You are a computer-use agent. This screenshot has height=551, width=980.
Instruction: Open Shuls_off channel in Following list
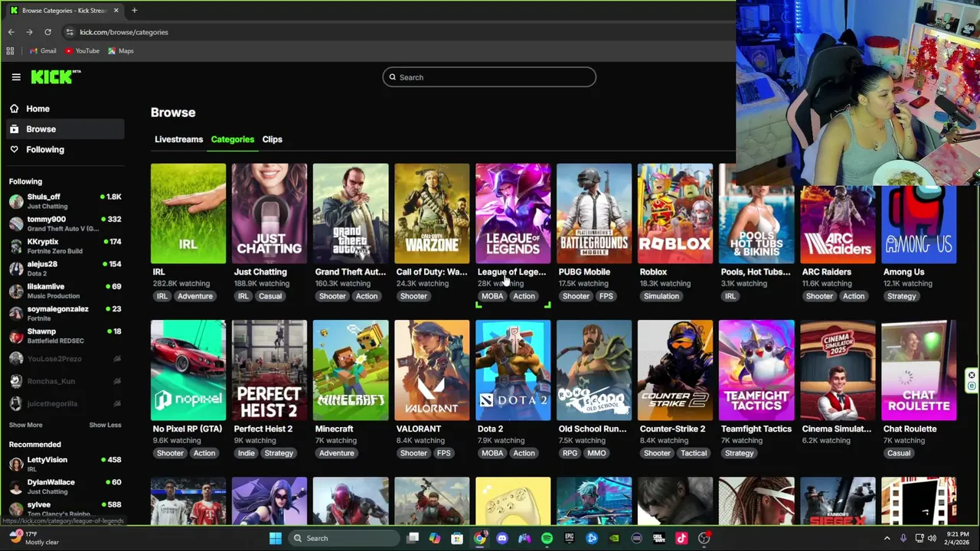coord(65,201)
